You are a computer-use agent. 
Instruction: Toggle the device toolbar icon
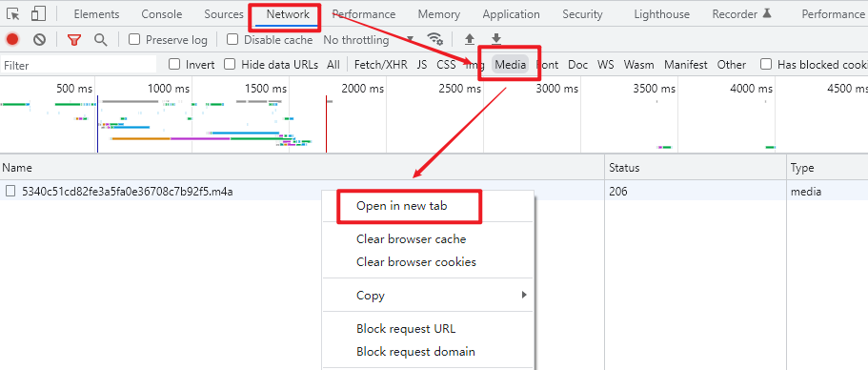pos(38,14)
